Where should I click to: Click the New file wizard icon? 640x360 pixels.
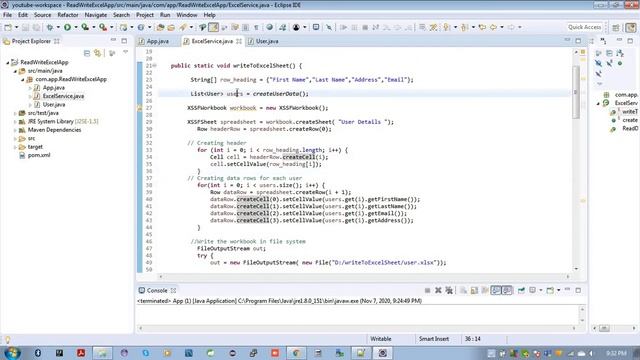[x=8, y=27]
